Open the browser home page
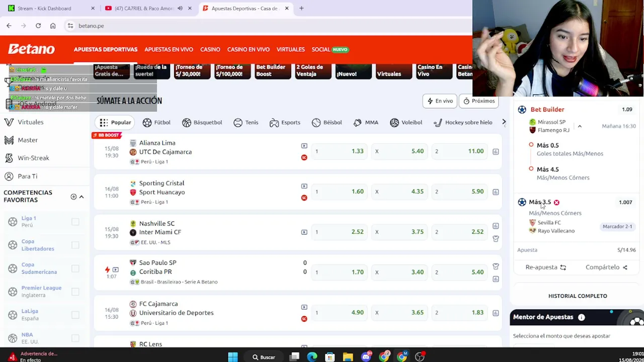 pos(53,26)
